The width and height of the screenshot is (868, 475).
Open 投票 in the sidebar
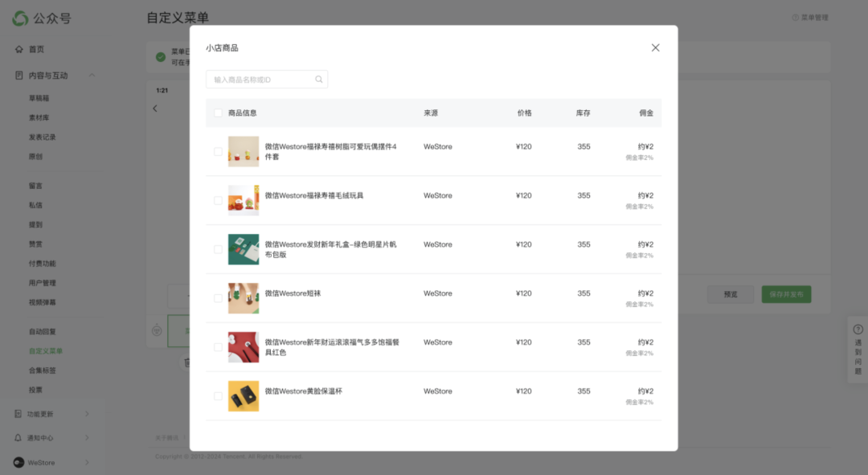[x=35, y=390]
